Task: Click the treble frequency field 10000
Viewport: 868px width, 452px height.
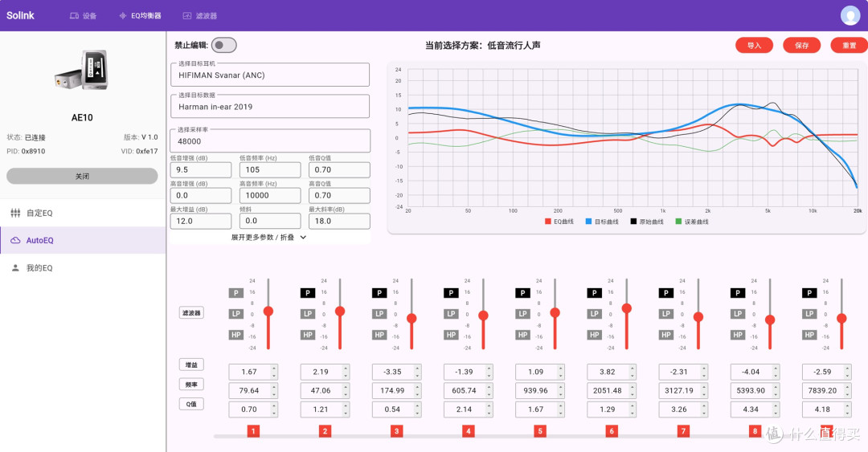Action: [270, 195]
